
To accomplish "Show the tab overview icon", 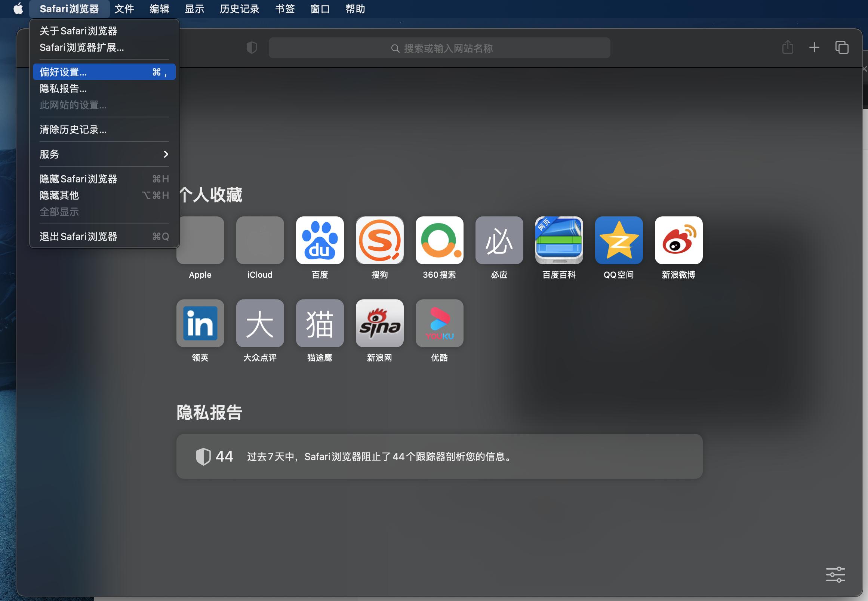I will coord(842,47).
